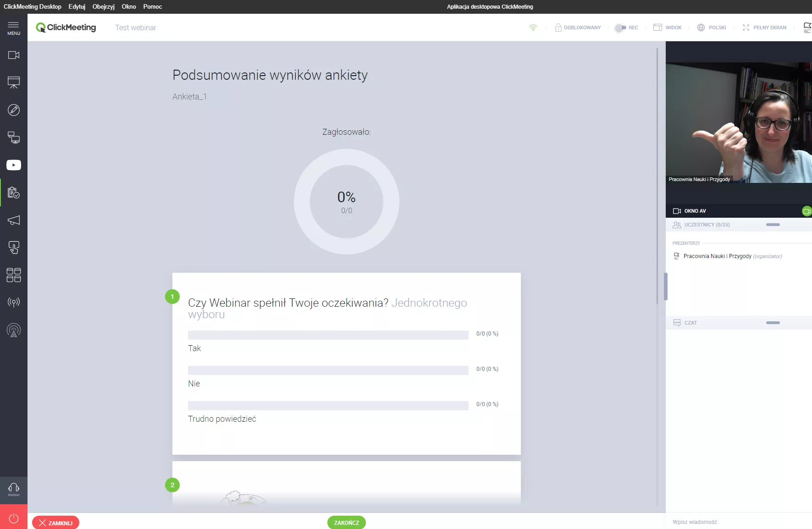812x529 pixels.
Task: Click the Webinar headphones icon
Action: click(14, 490)
